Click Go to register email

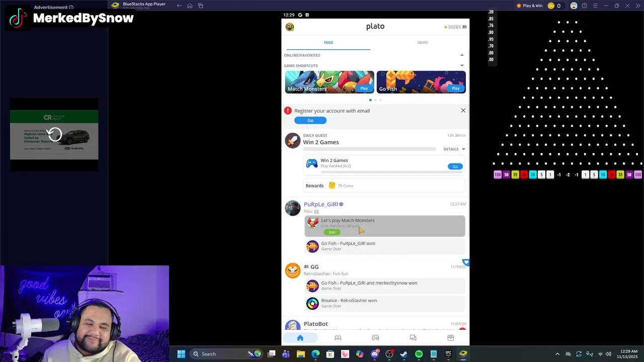310,120
